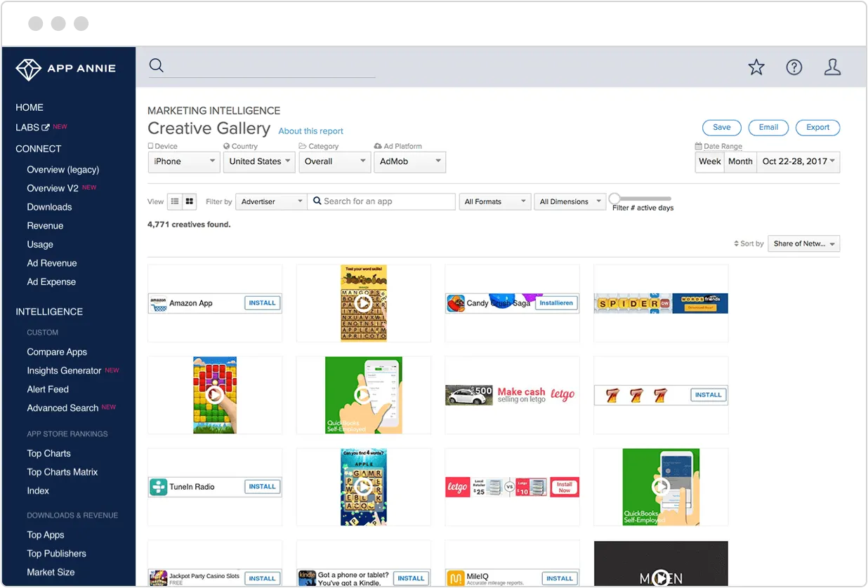Open Ad Expense in sidebar
Screen dimensions: 868x588
pos(51,282)
